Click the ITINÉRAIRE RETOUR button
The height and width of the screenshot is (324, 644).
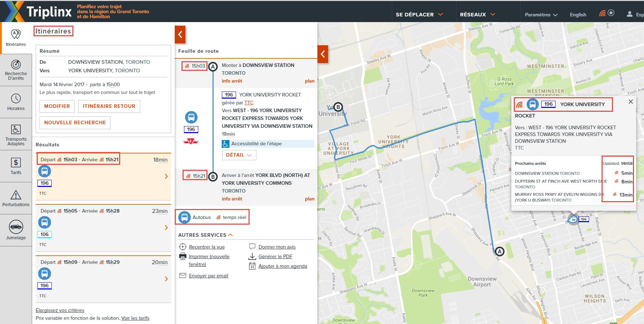109,106
